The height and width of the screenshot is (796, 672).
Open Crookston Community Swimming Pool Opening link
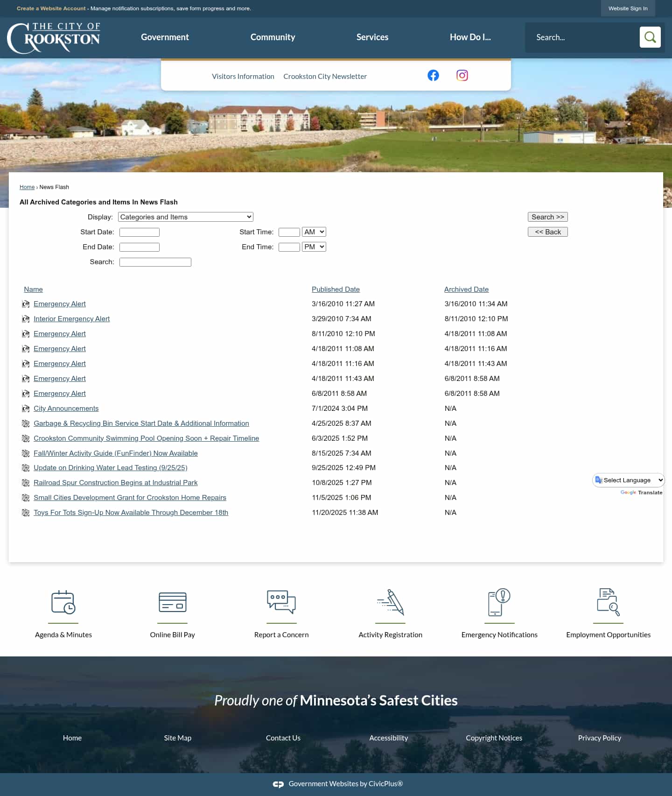(x=146, y=438)
